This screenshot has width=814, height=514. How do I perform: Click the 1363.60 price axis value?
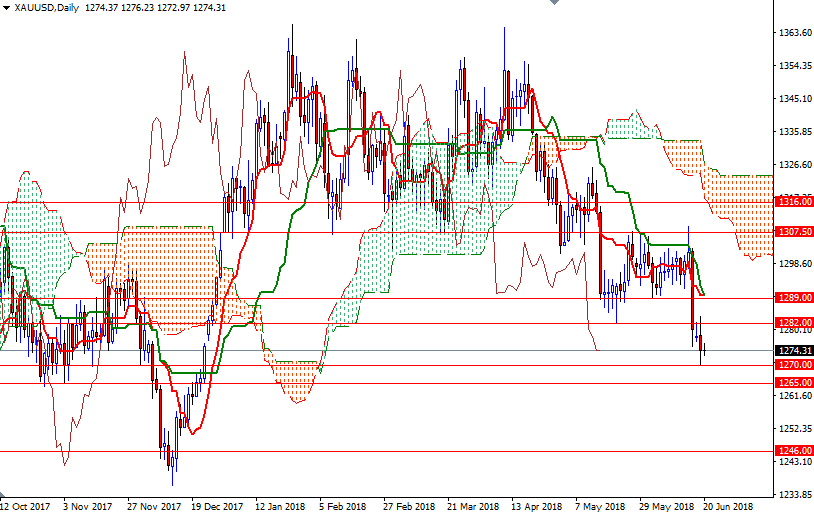tap(794, 33)
